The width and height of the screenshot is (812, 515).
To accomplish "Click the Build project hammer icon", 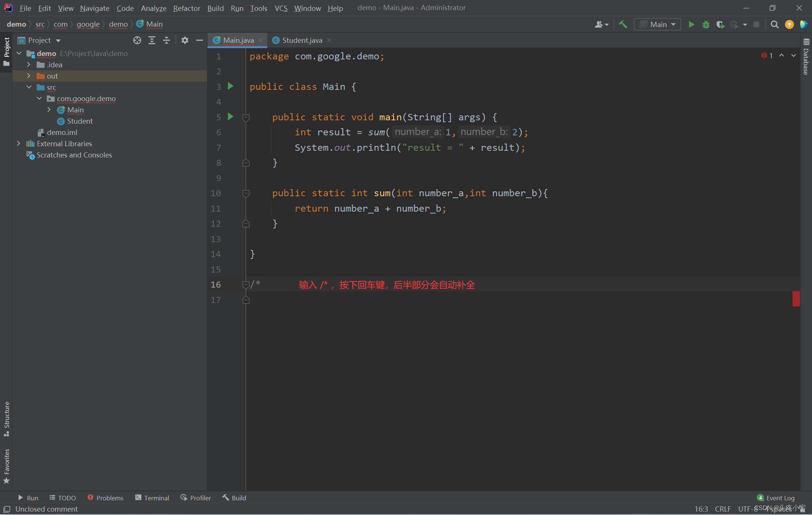I will 623,24.
